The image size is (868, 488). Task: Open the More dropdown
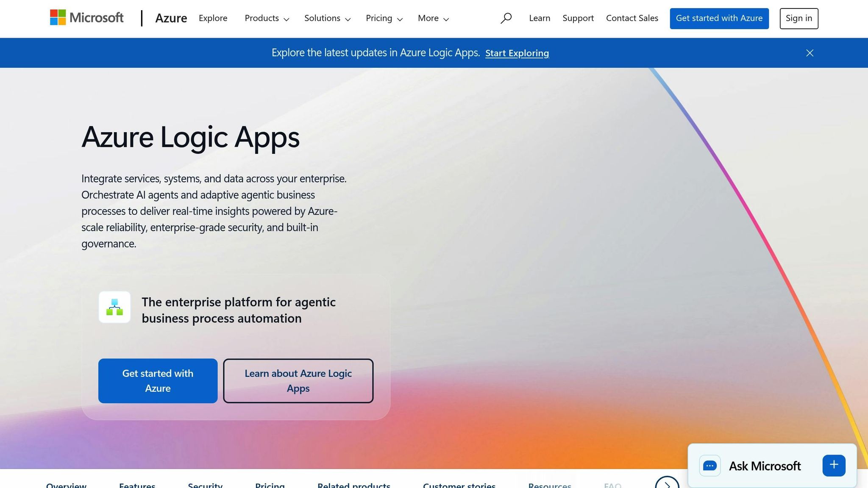(433, 18)
